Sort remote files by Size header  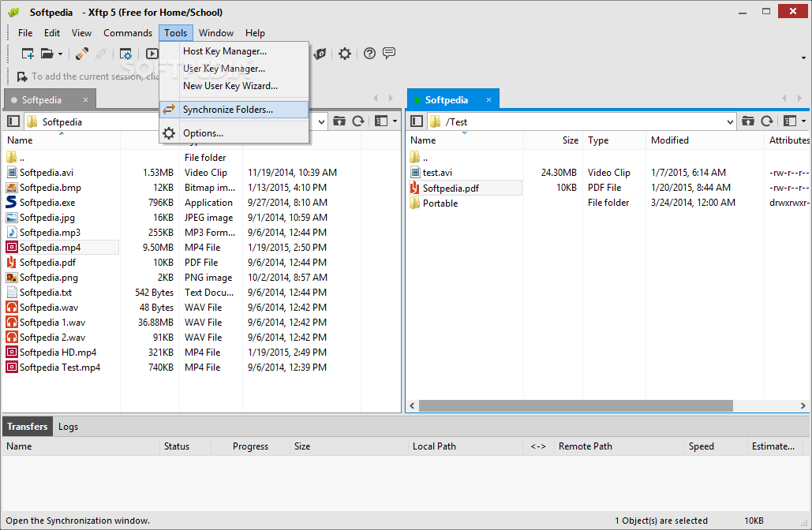click(553, 140)
